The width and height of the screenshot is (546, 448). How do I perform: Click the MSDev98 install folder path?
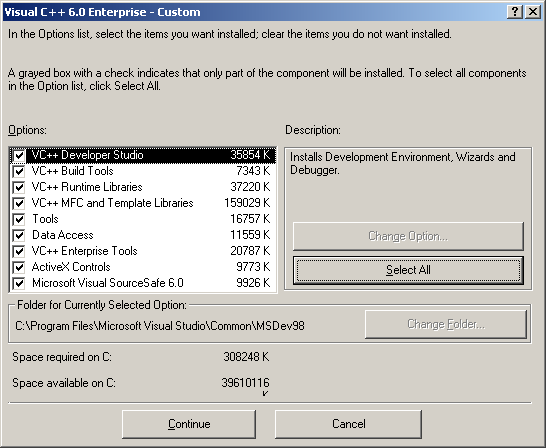click(x=160, y=326)
